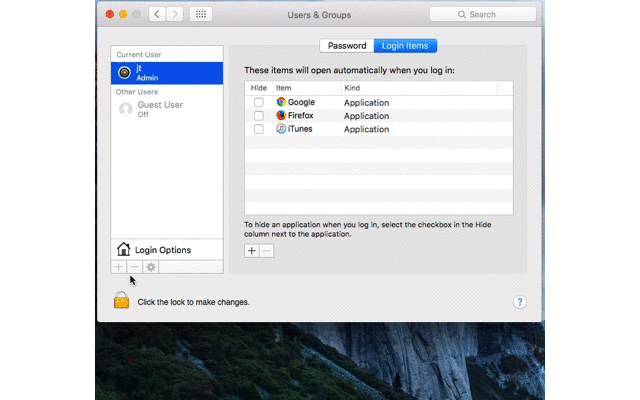Viewport: 640px width, 400px height.
Task: Click the Search field in toolbar
Action: 482,15
